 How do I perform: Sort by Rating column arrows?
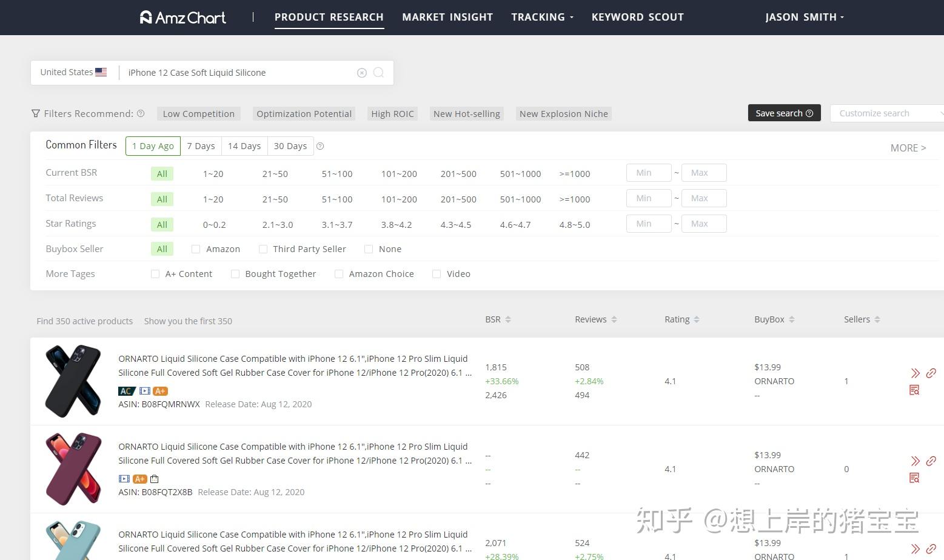pos(697,319)
